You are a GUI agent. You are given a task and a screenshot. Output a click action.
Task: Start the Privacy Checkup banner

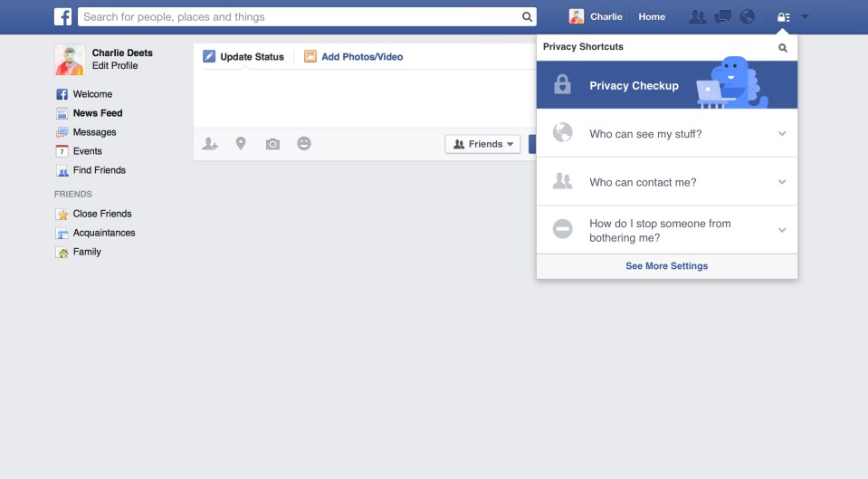tap(667, 85)
